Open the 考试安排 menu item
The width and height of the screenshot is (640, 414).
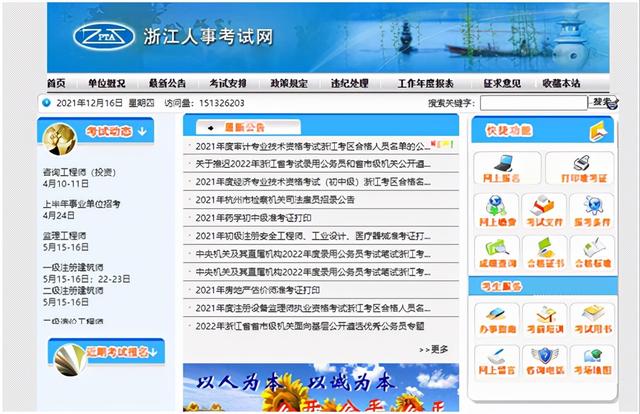tap(228, 83)
